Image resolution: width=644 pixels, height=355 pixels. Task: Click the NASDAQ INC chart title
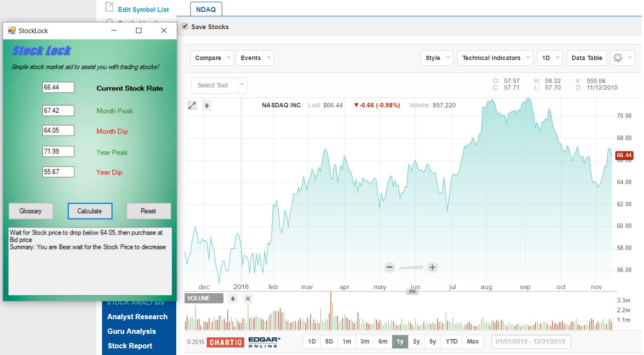[281, 105]
